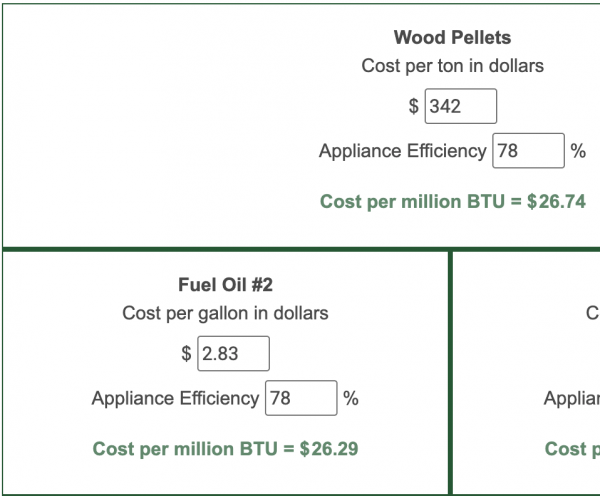Click the Fuel Oil #2 cost per gallon input
600x496 pixels.
[x=233, y=353]
